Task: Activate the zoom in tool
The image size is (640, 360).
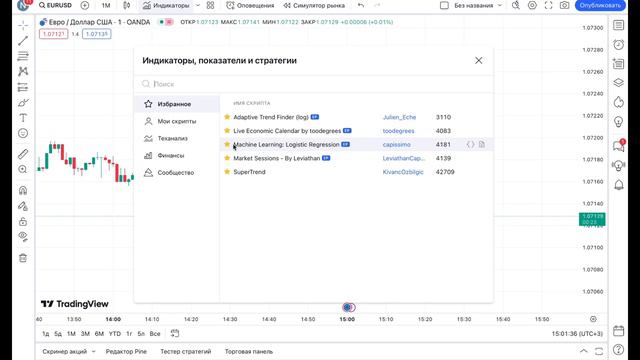Action: [x=23, y=169]
